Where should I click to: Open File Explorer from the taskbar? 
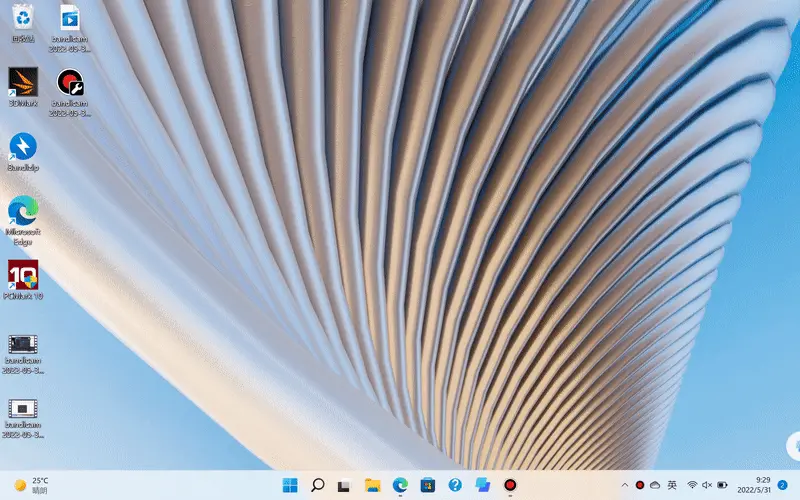pos(372,485)
